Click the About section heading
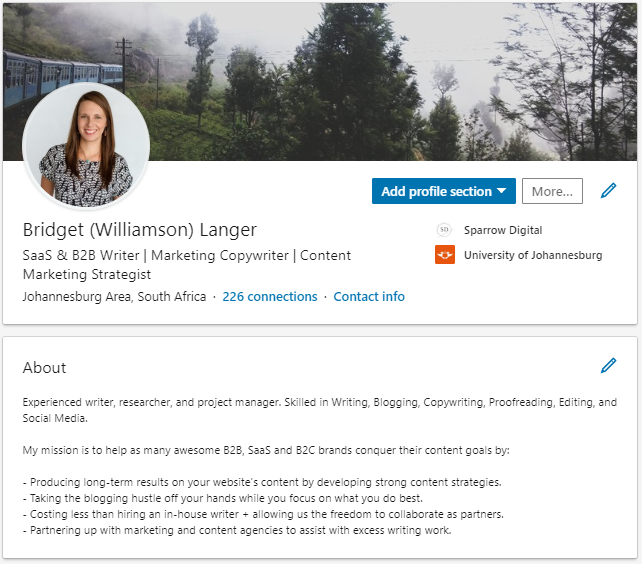Viewport: 642px width, 564px height. pyautogui.click(x=44, y=367)
